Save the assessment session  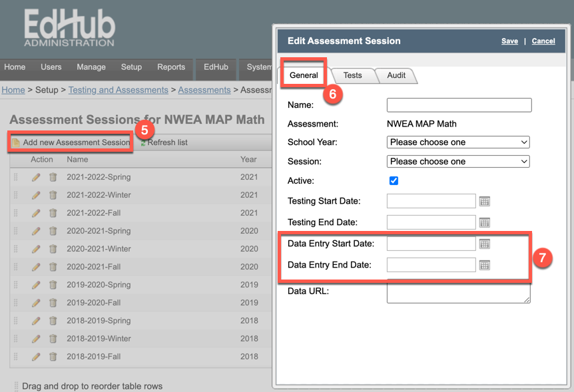509,41
